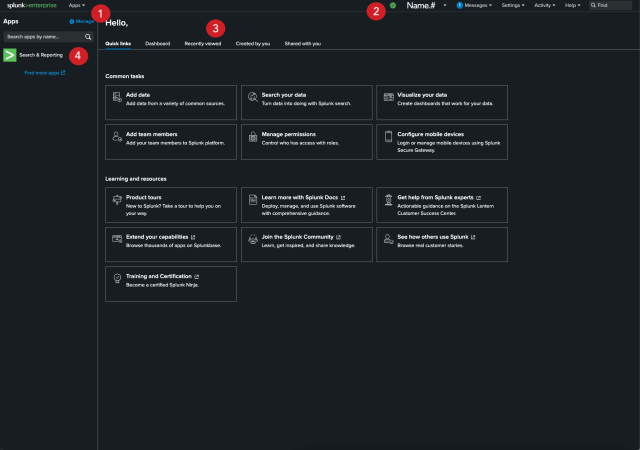The width and height of the screenshot is (640, 450).
Task: Click the magnifier icon in app search box
Action: click(x=88, y=37)
